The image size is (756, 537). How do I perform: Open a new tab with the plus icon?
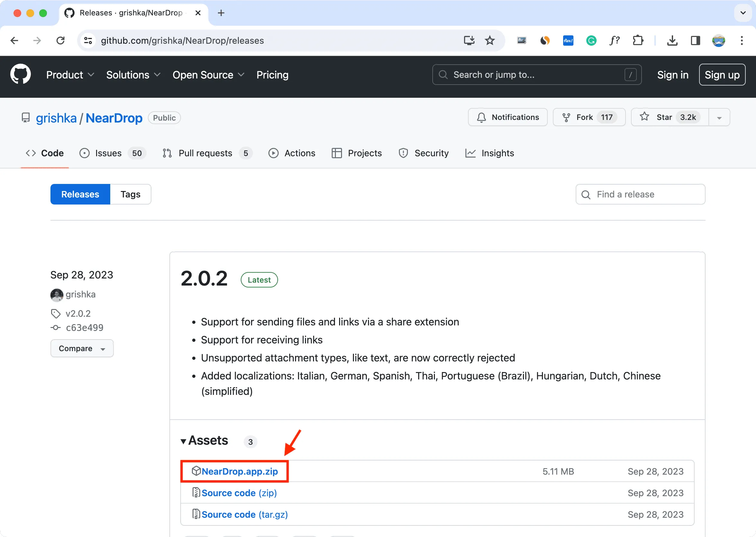pyautogui.click(x=221, y=13)
